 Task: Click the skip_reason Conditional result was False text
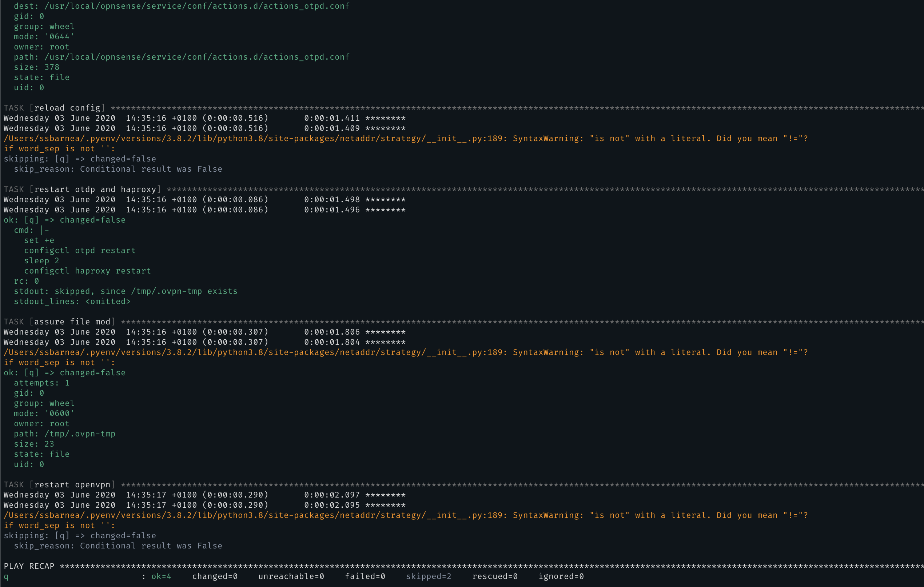tap(118, 546)
